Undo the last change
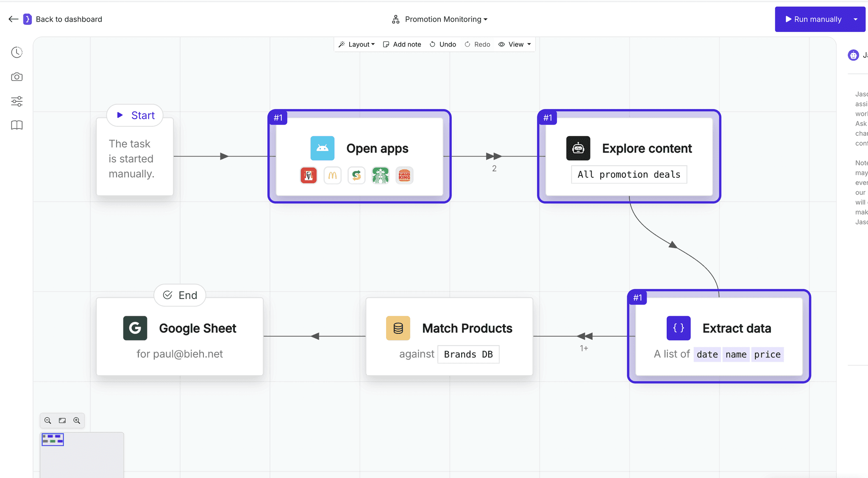868x478 pixels. [442, 44]
